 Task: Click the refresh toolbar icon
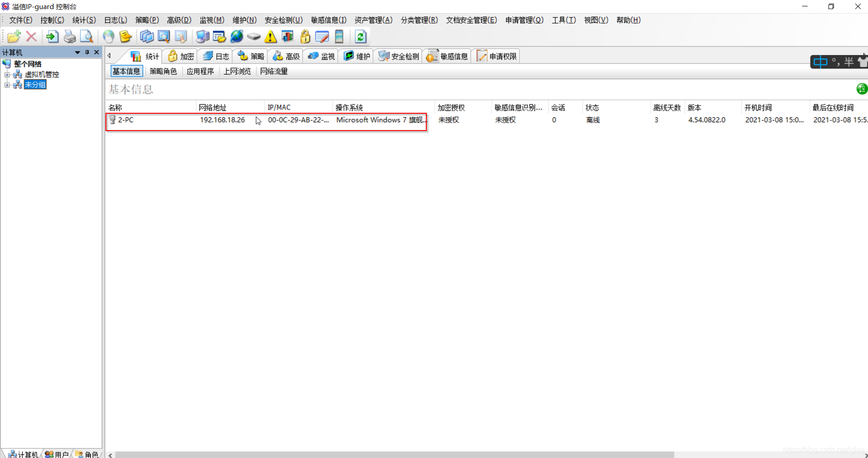point(360,36)
